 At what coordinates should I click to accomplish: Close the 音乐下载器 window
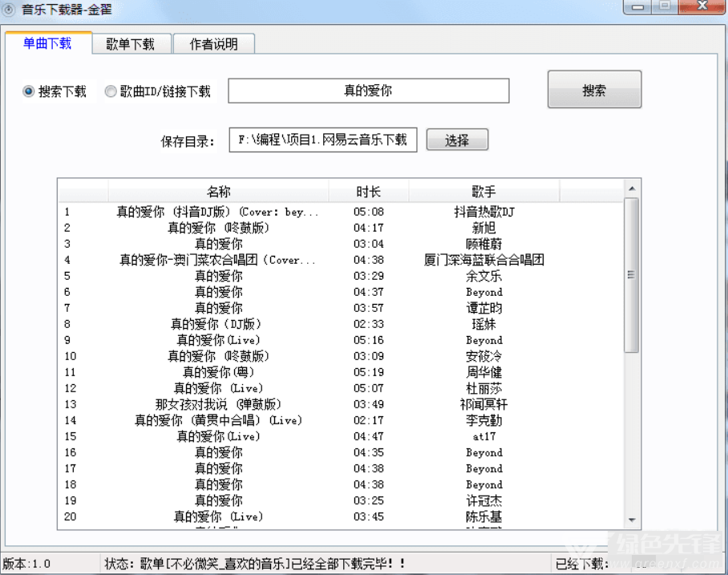[702, 6]
